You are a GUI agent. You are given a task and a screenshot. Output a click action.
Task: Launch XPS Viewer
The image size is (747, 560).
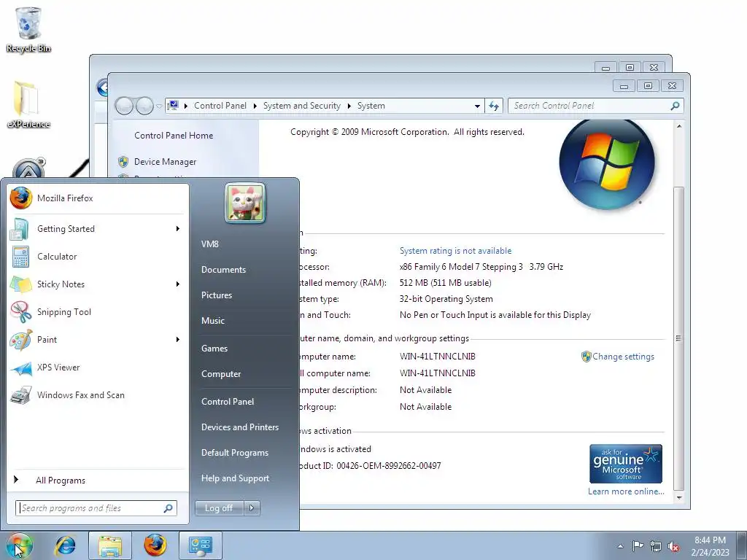click(x=98, y=367)
